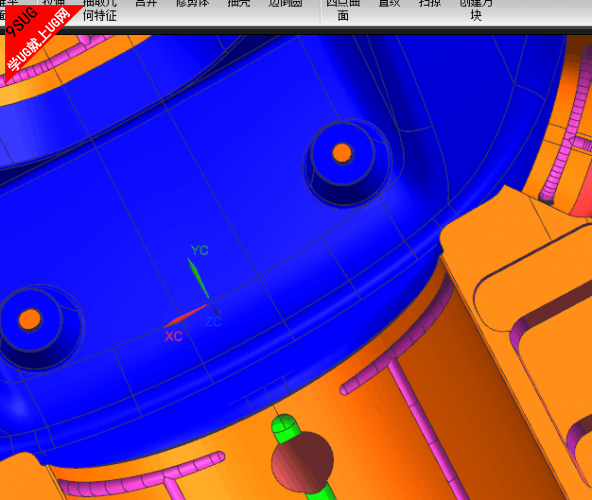The width and height of the screenshot is (592, 500).
Task: Pick the orange hole in the lower-left boss
Action: click(30, 319)
